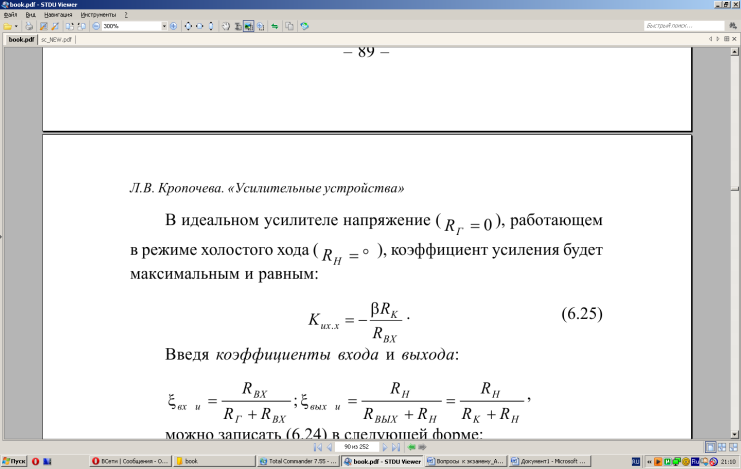Click the vertical scrollbar down arrow
The height and width of the screenshot is (469, 741).
pos(734,434)
